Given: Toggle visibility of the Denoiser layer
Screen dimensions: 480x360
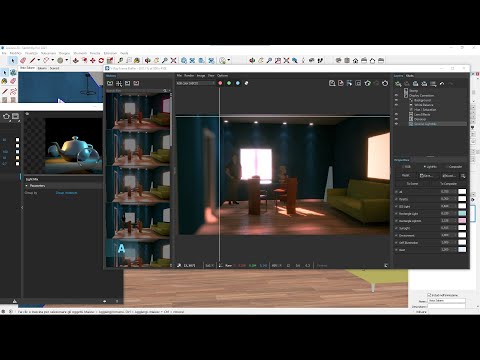Looking at the screenshot, I should click(x=397, y=119).
